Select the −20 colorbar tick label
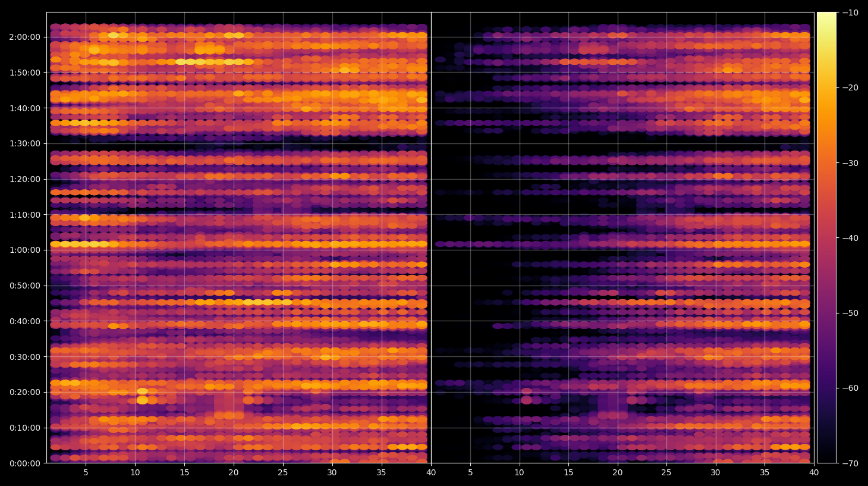 850,87
